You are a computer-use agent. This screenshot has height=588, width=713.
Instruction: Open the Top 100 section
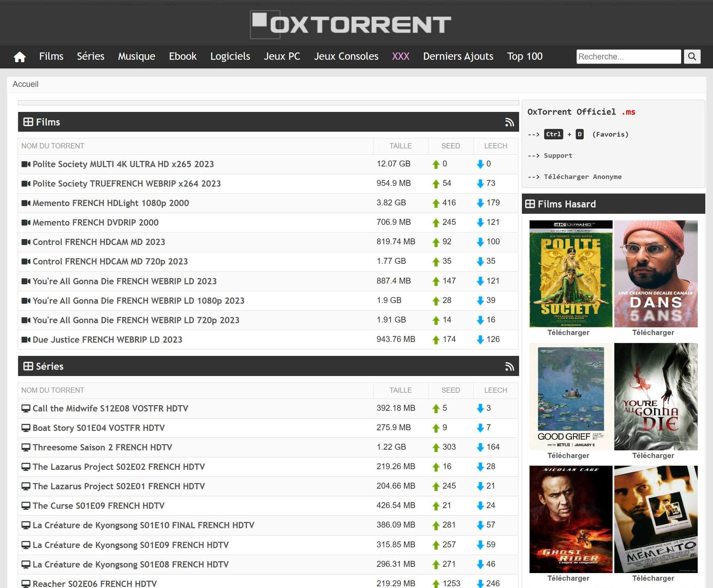point(525,56)
